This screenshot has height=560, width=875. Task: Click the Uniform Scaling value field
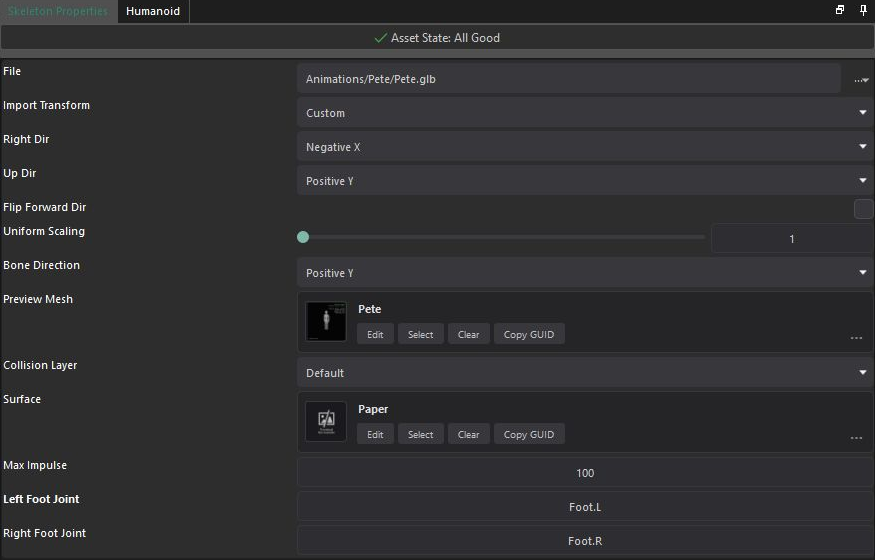coord(792,239)
